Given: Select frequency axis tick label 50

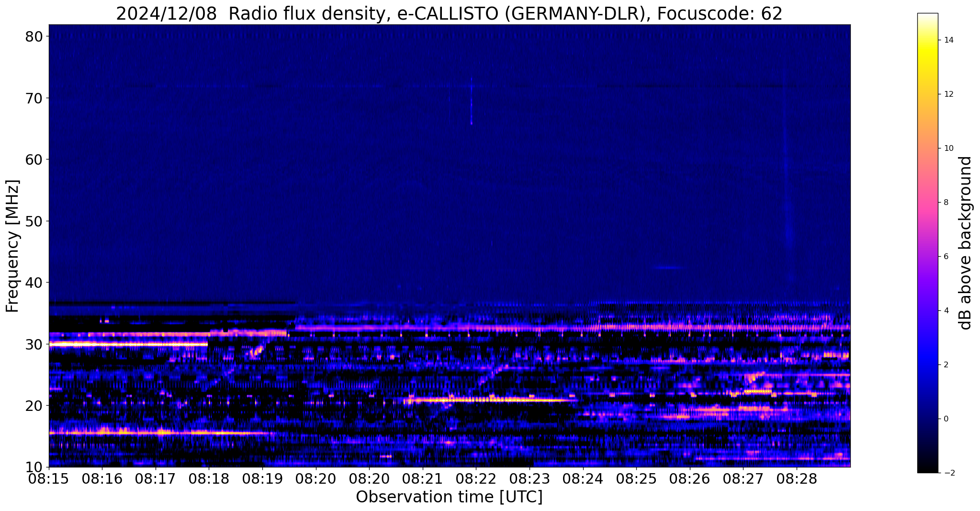Looking at the screenshot, I should (x=34, y=221).
